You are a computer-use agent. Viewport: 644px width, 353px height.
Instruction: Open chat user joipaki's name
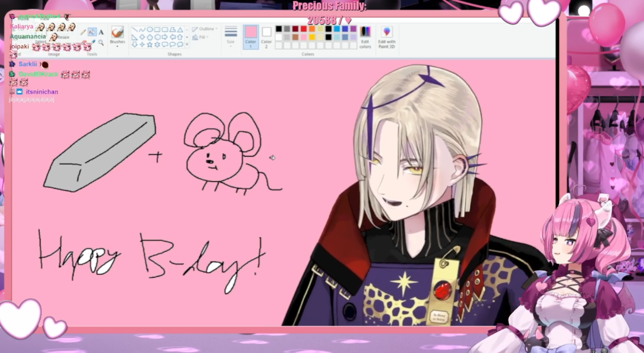[19, 46]
